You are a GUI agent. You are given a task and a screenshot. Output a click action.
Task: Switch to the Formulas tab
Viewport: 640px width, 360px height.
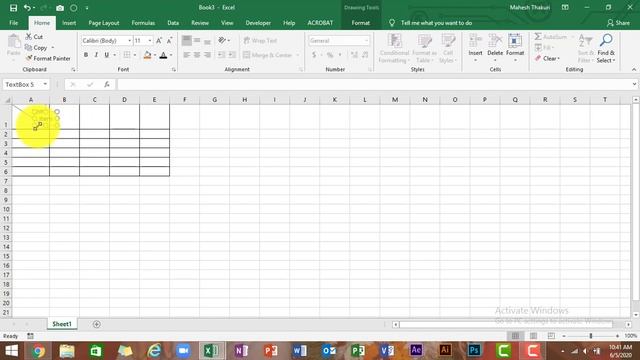coord(143,23)
